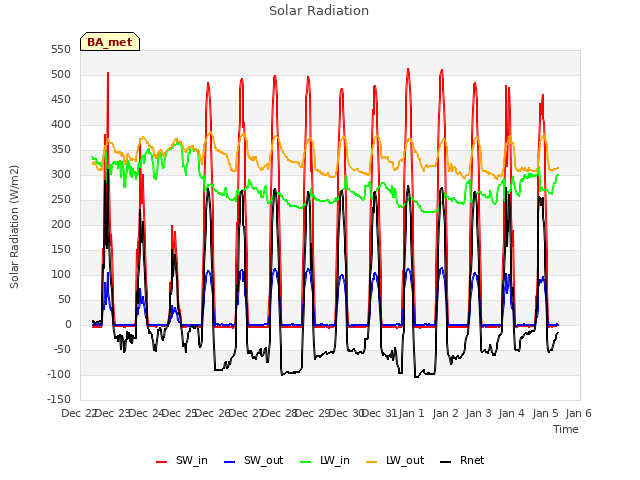
Task: Click the red SW_in legend swatch
Action: pos(162,462)
